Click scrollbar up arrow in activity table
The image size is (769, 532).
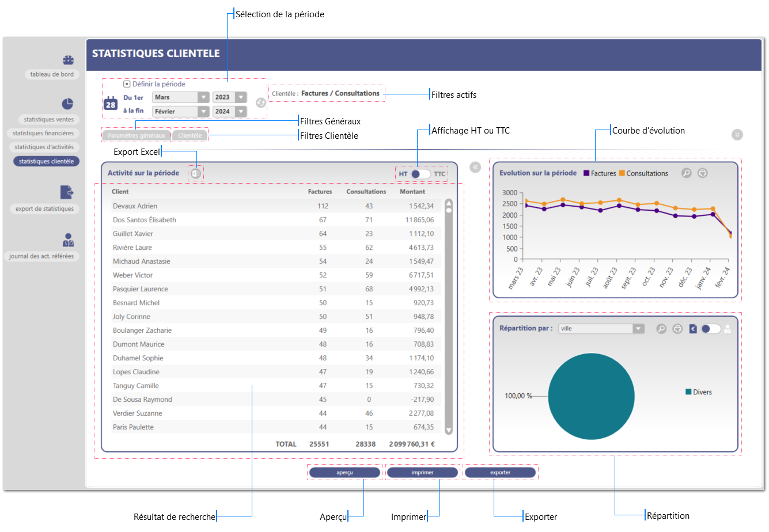449,203
